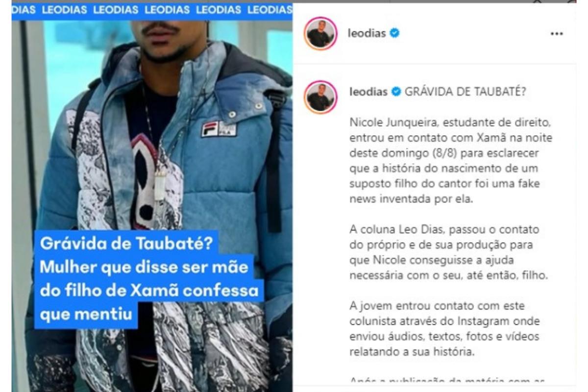Open the leodias profile from caption username
This screenshot has height=392, width=588.
point(368,92)
